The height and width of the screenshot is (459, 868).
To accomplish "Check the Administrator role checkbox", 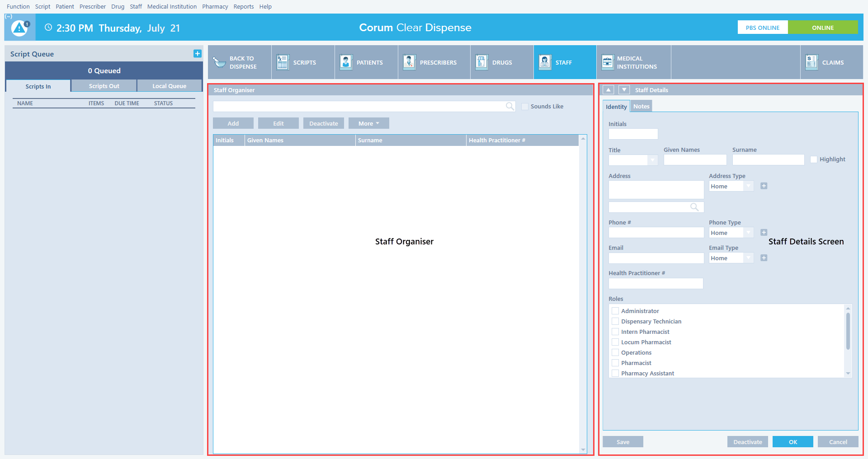I will coord(615,311).
